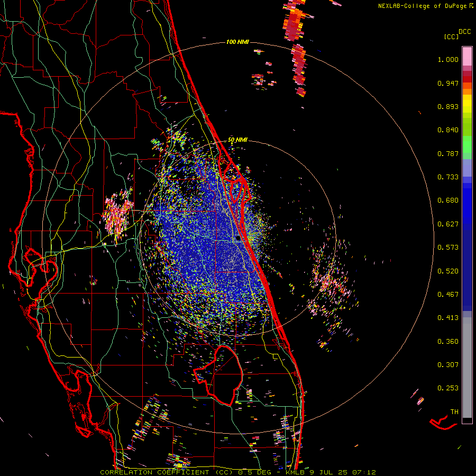The width and height of the screenshot is (476, 476).
Task: Click the [CC] units label above legend
Action: tap(451, 36)
